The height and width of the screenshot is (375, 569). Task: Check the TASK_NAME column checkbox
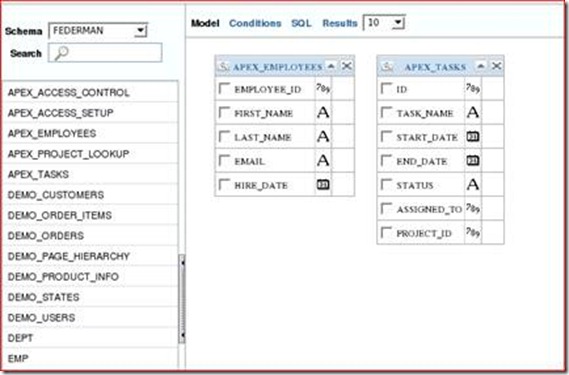[386, 112]
